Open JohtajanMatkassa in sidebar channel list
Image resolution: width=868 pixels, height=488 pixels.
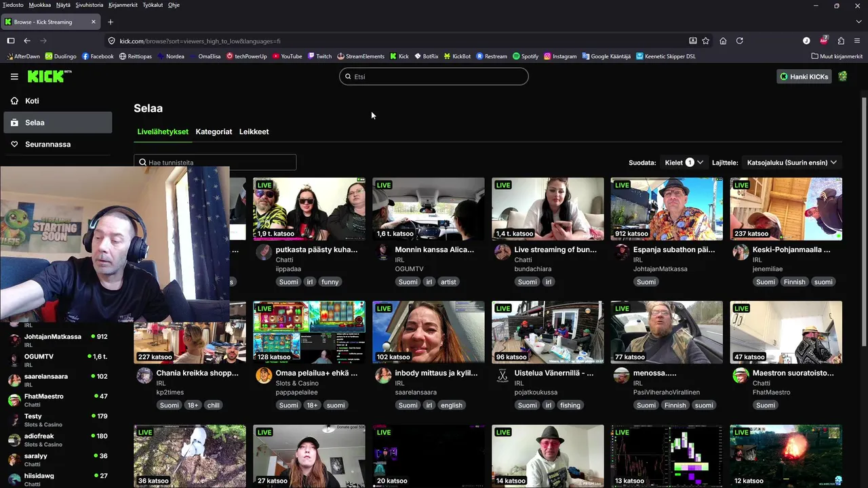[x=58, y=340]
